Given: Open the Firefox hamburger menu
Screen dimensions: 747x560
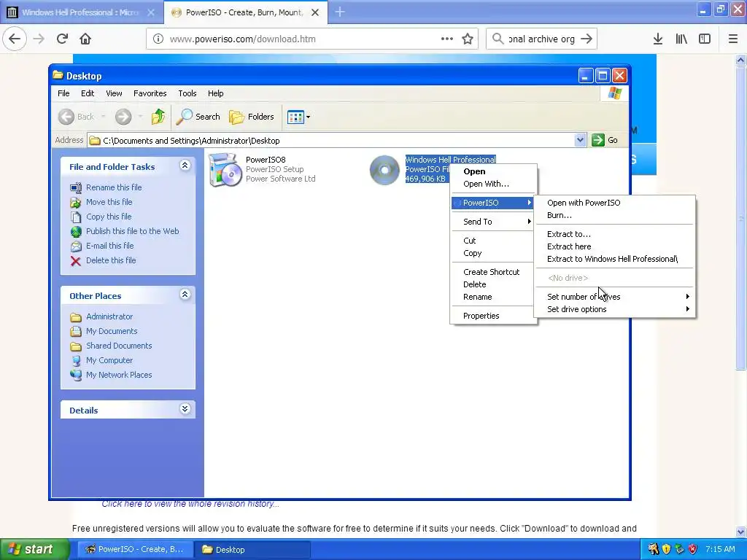Looking at the screenshot, I should coord(733,39).
